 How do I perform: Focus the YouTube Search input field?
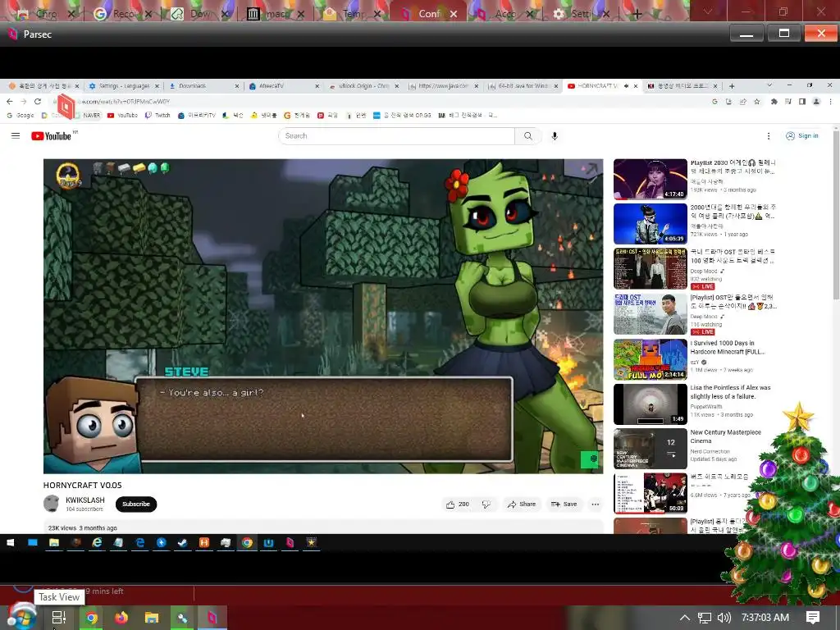tap(396, 136)
